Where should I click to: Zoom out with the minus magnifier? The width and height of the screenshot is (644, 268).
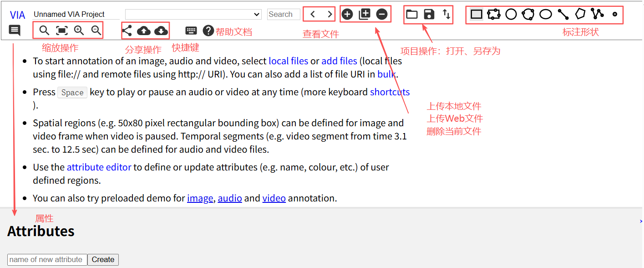click(x=96, y=31)
